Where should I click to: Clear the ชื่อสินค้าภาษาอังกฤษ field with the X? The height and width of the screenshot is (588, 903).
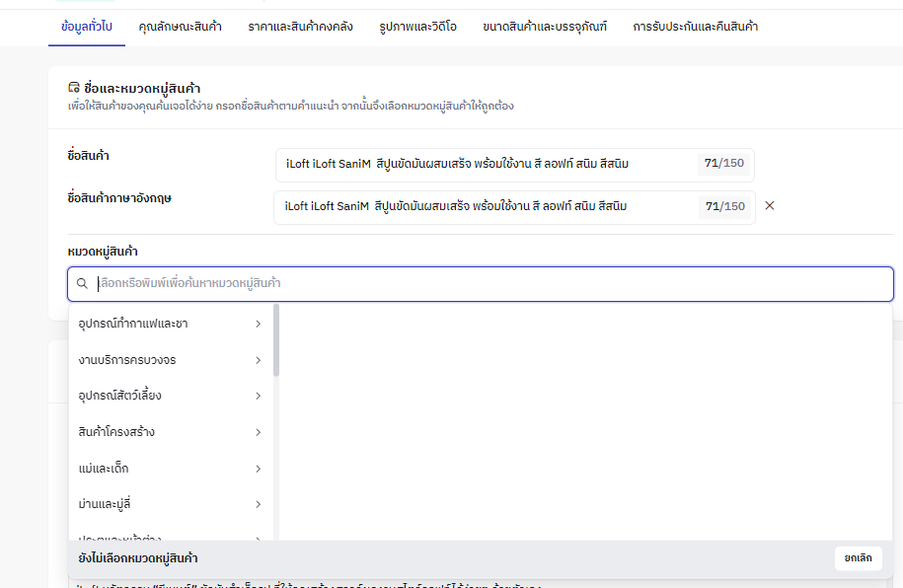pyautogui.click(x=770, y=205)
